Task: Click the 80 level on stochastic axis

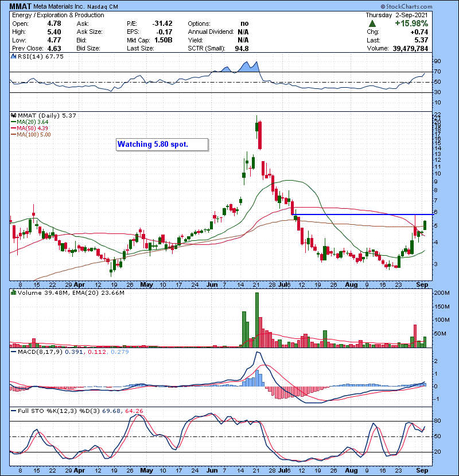Action: (x=437, y=421)
